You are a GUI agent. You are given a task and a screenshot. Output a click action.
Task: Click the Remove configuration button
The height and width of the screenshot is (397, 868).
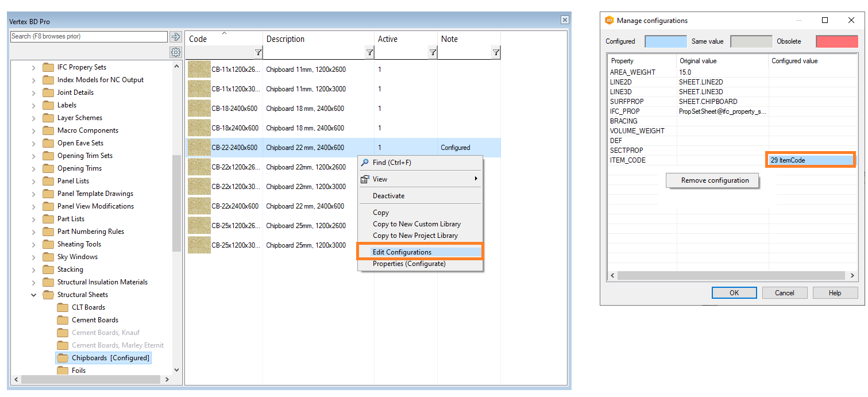[x=715, y=180]
